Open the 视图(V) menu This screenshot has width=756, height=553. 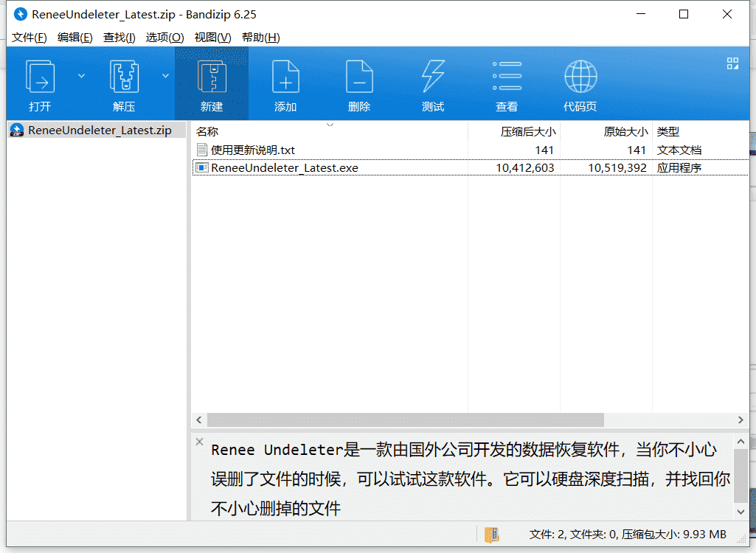point(212,38)
